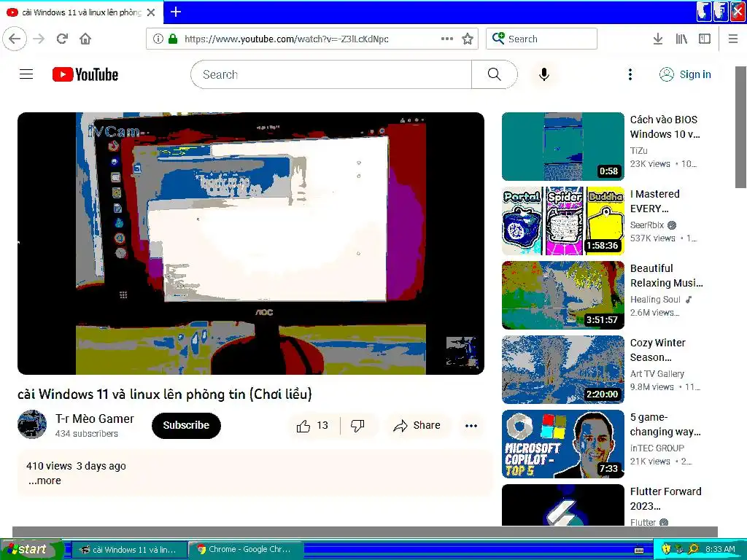The height and width of the screenshot is (560, 747).
Task: Click the Healing Soul channel name
Action: 656,300
